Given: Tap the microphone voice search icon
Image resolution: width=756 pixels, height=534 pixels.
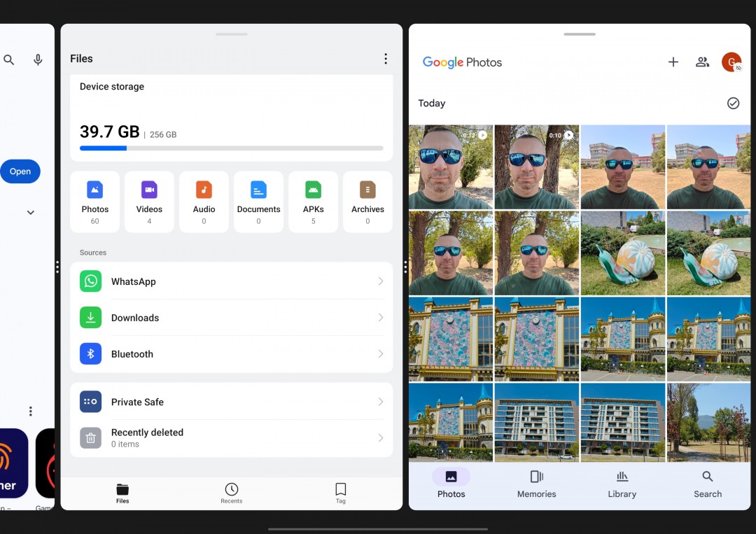Looking at the screenshot, I should click(x=38, y=60).
